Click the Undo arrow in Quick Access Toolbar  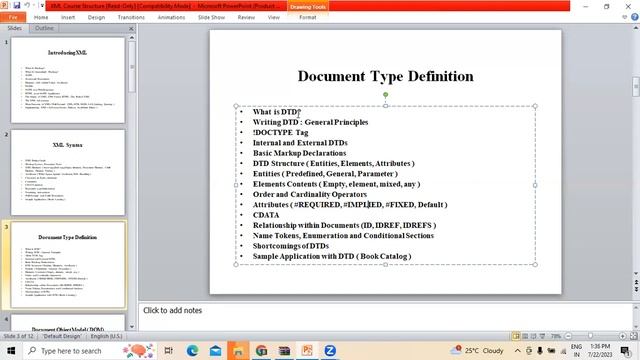point(27,5)
